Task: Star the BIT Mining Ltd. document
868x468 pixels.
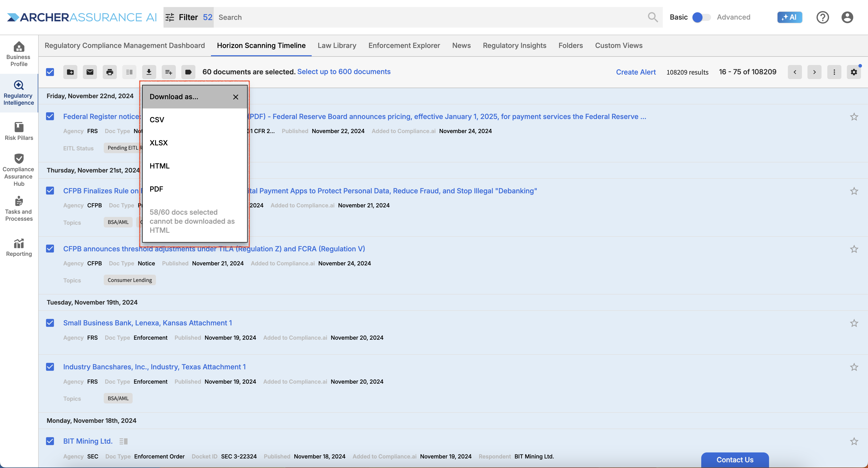Action: pyautogui.click(x=854, y=441)
